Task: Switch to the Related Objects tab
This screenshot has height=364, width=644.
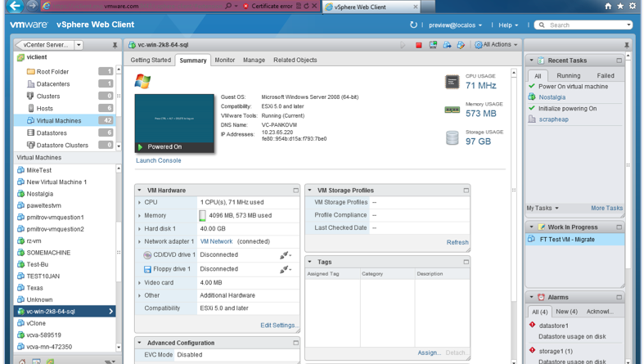Action: coord(295,60)
